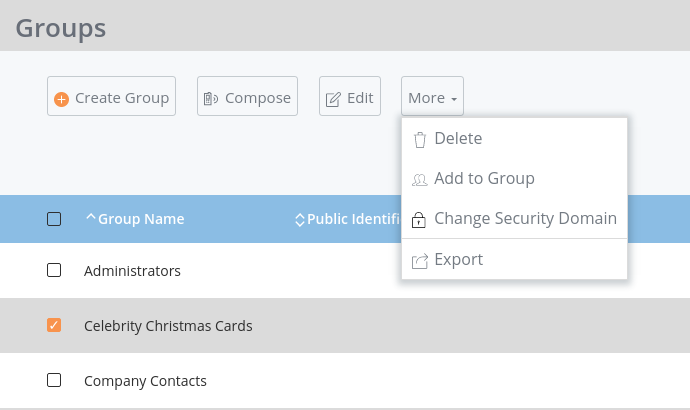This screenshot has width=690, height=410.
Task: Click the Change Security Domain padlock icon
Action: (418, 220)
